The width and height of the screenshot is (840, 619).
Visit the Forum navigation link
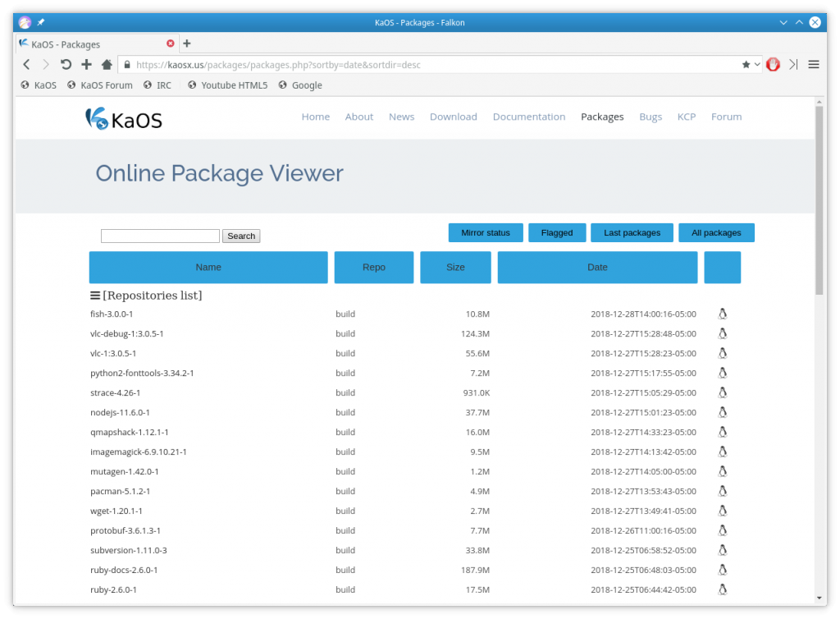727,117
